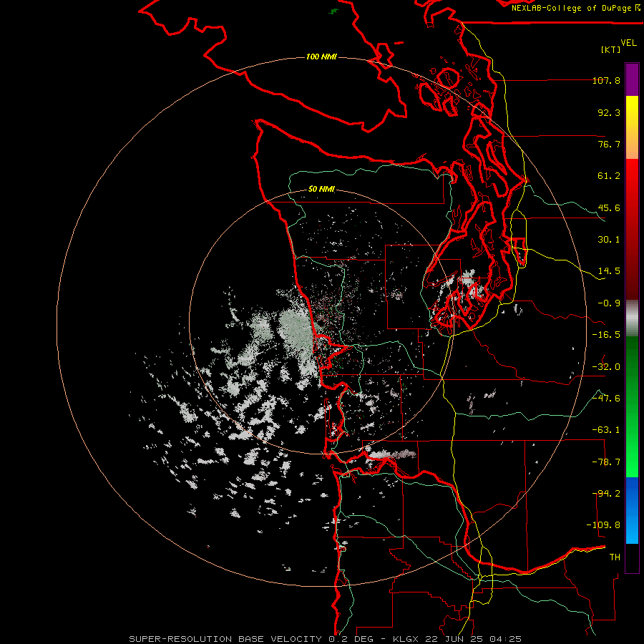
Task: Click the 76.7 velocity scale value
Action: [x=609, y=144]
